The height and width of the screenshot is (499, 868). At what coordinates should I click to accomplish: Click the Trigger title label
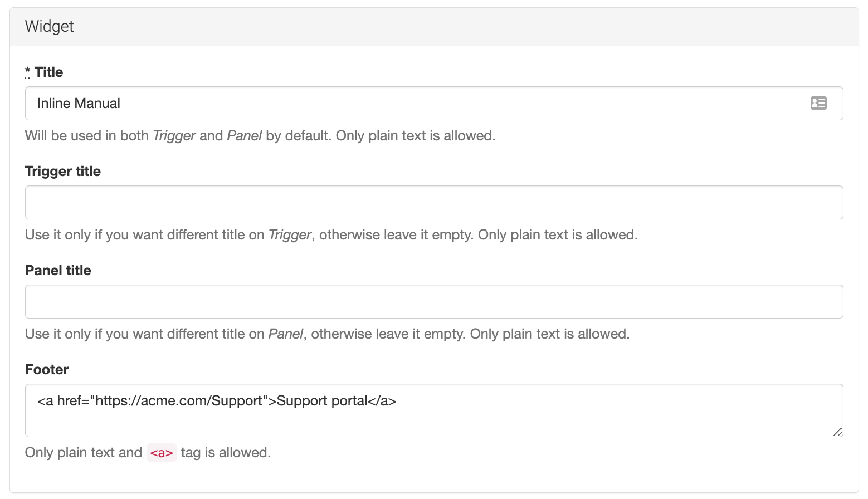pos(63,172)
